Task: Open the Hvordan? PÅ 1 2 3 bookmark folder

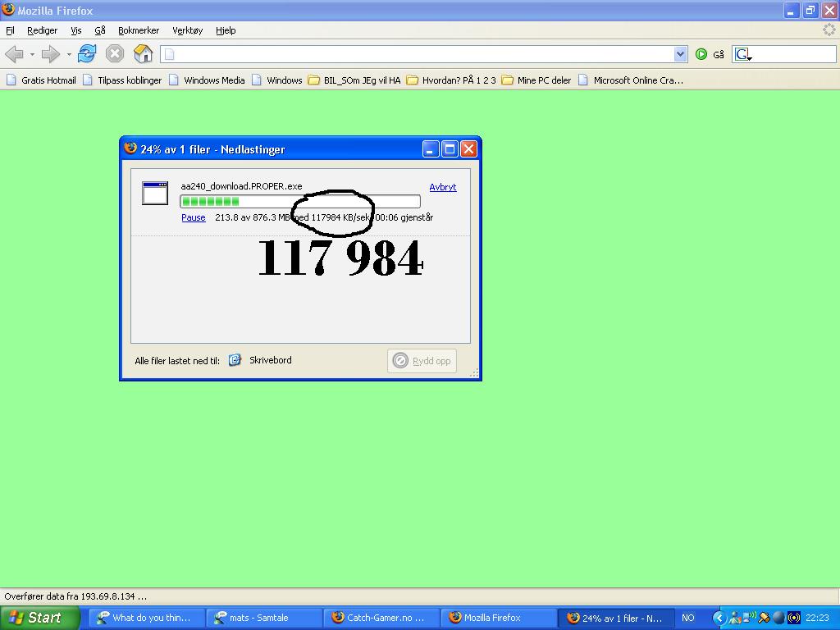Action: pos(452,80)
